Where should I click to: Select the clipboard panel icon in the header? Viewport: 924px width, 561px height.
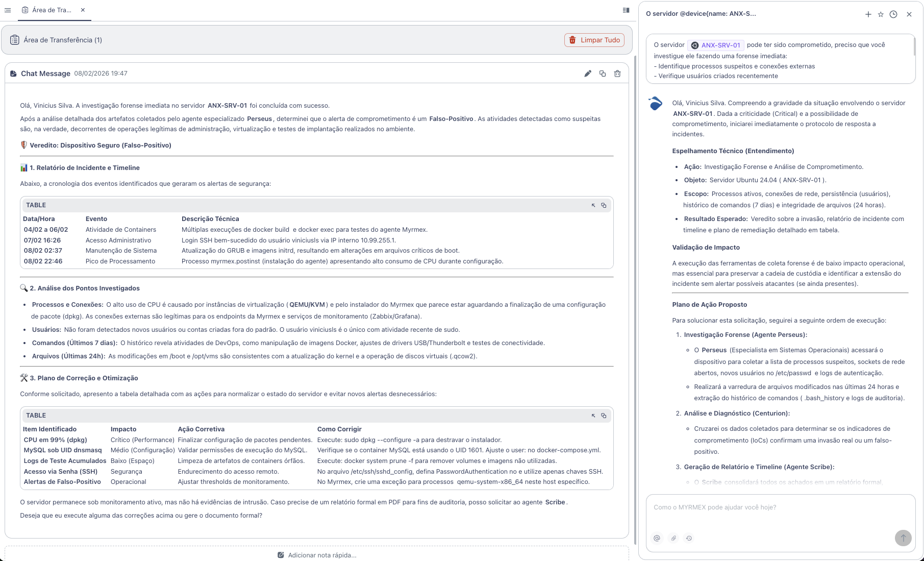[x=15, y=39]
